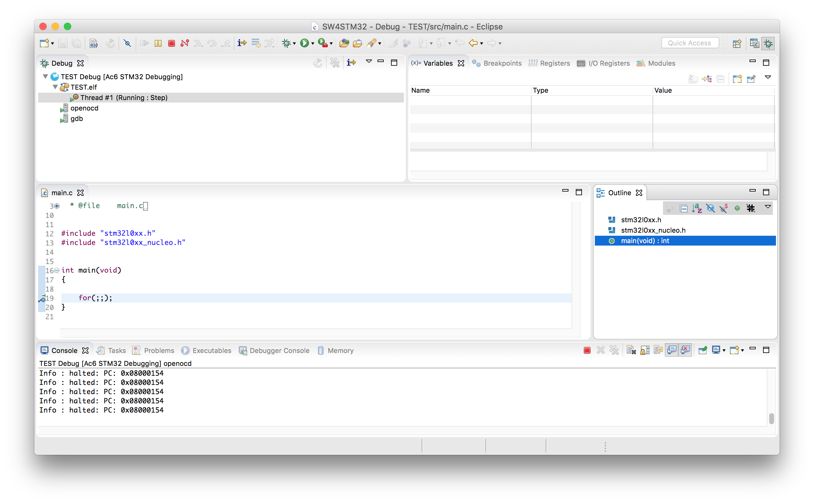
Task: Select Thread #1 (Running : Step) entry
Action: coord(124,98)
